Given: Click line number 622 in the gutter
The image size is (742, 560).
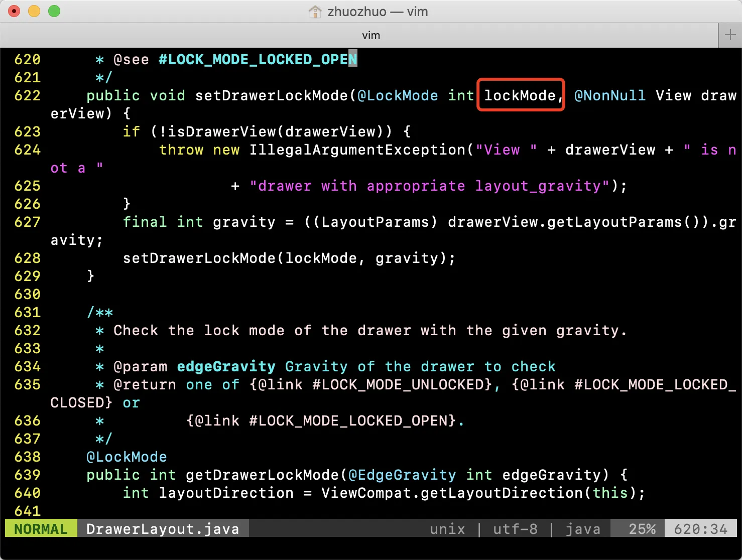Looking at the screenshot, I should pyautogui.click(x=28, y=95).
